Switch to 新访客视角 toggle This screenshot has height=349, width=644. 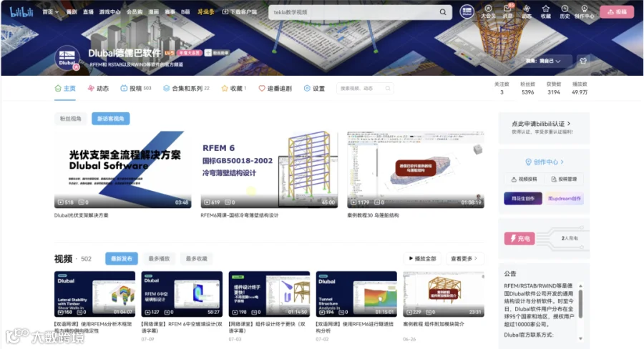(110, 119)
